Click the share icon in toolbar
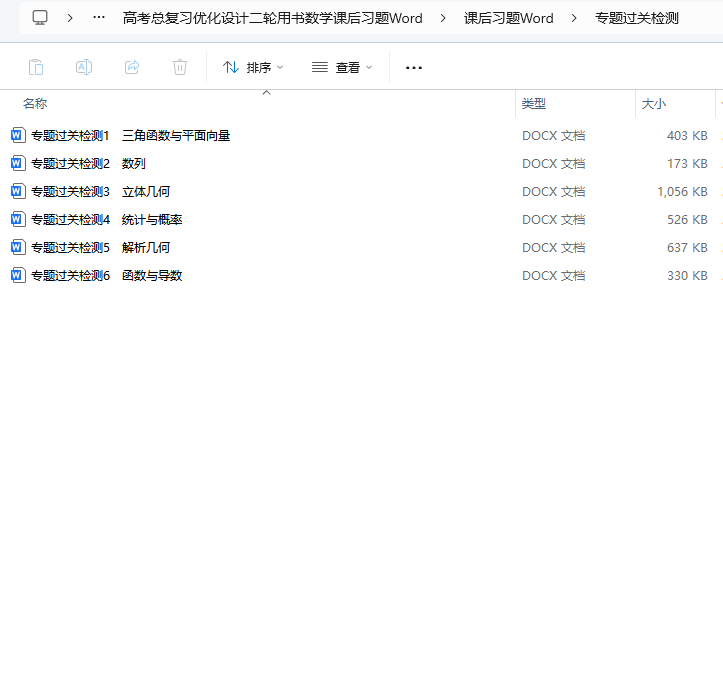723x695 pixels. pyautogui.click(x=132, y=67)
